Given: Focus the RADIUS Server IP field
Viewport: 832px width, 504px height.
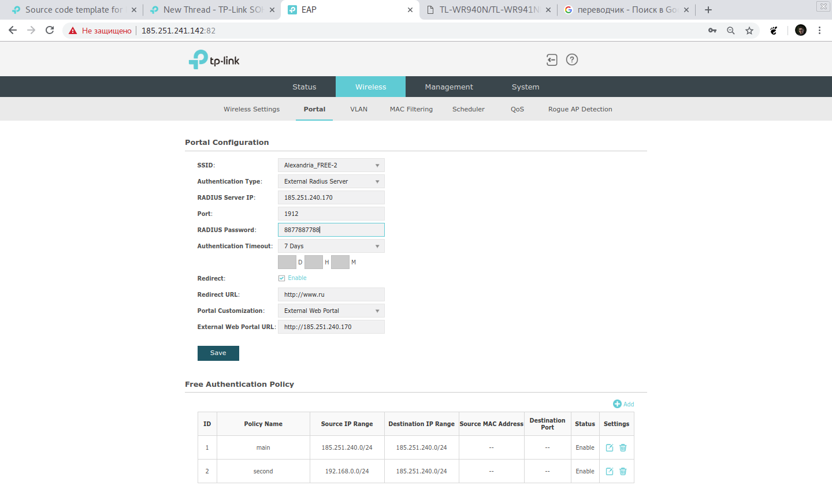Looking at the screenshot, I should click(x=330, y=197).
